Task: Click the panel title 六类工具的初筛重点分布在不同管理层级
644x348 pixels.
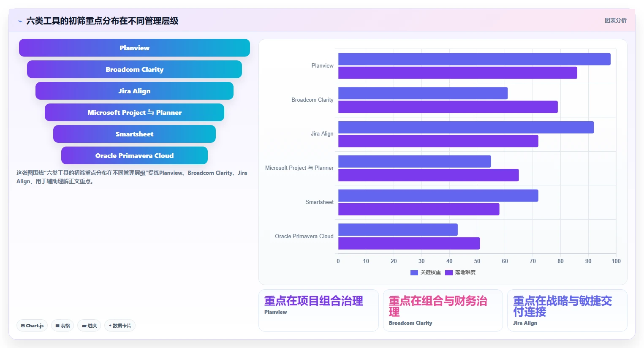Action: click(x=102, y=21)
